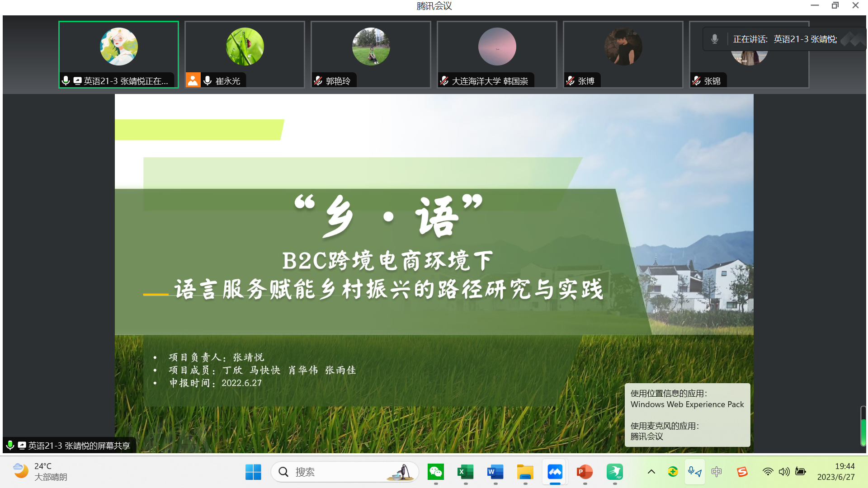Click the 项目负责人 line on slide

pyautogui.click(x=216, y=357)
